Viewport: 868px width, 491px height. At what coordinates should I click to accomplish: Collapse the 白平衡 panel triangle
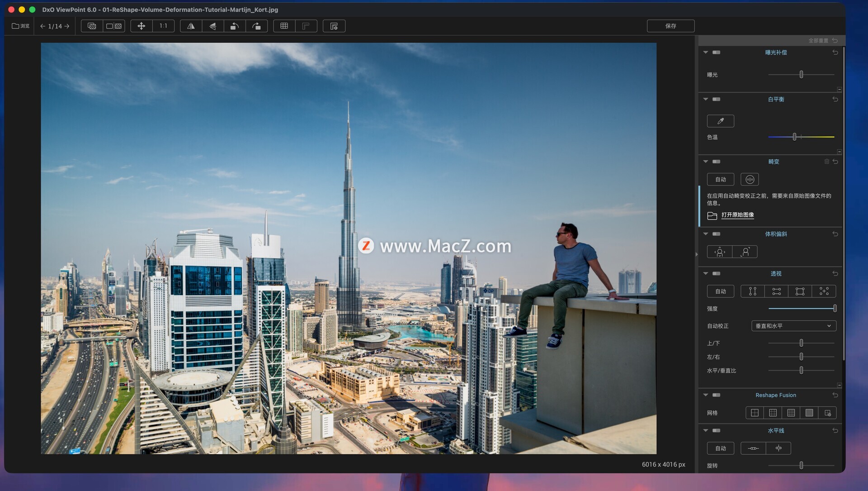pyautogui.click(x=705, y=99)
